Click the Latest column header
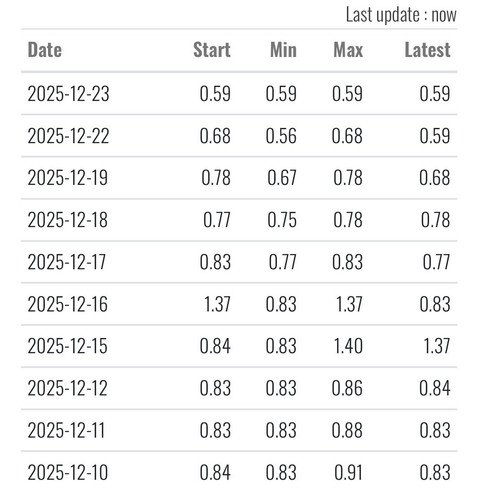This screenshot has width=482, height=500. coord(427,50)
